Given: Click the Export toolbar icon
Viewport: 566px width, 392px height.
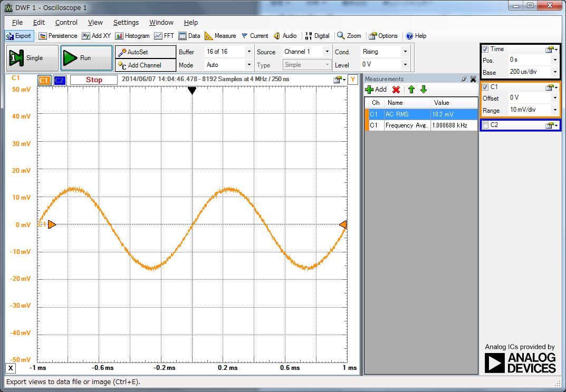Looking at the screenshot, I should (18, 36).
